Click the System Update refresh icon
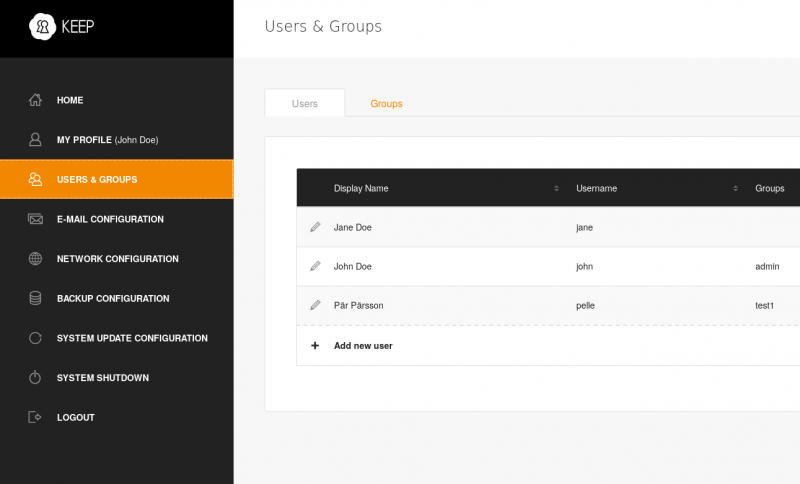The image size is (800, 484). click(35, 338)
